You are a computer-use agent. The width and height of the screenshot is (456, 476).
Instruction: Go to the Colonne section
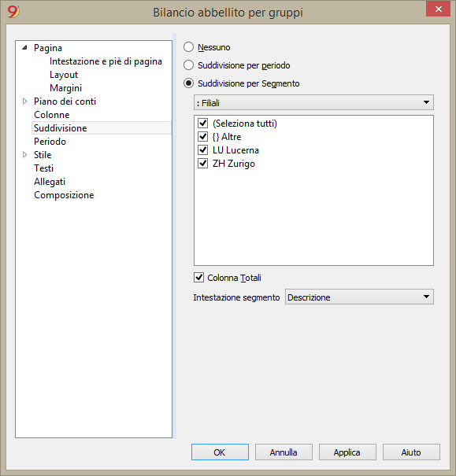coord(52,115)
